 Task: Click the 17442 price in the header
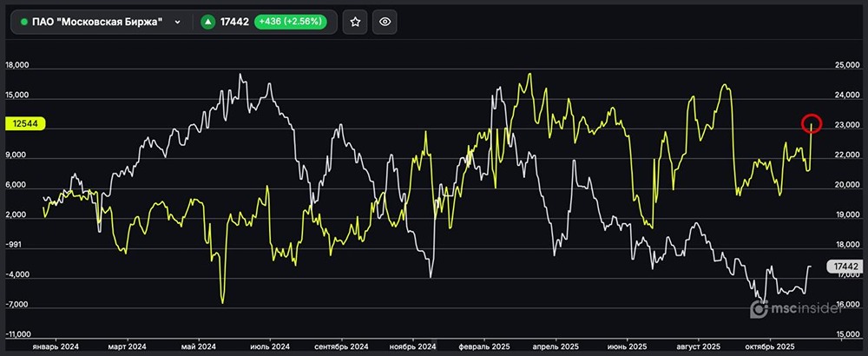[x=234, y=23]
